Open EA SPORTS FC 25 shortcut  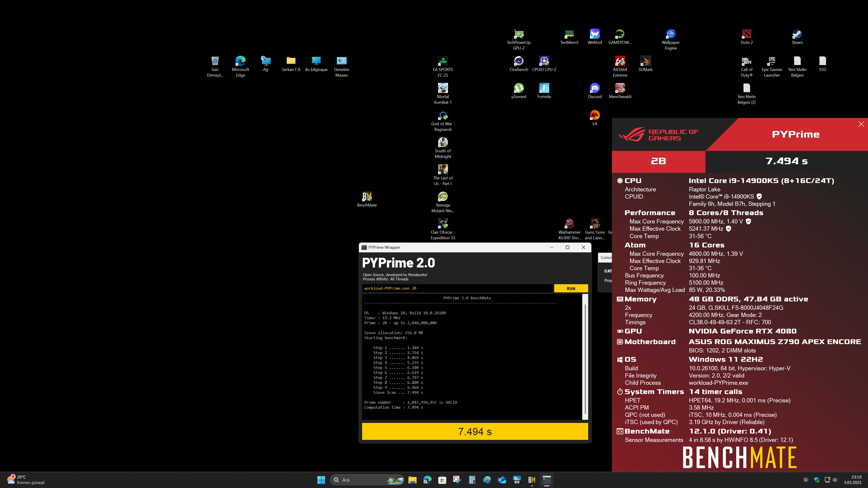pyautogui.click(x=443, y=66)
